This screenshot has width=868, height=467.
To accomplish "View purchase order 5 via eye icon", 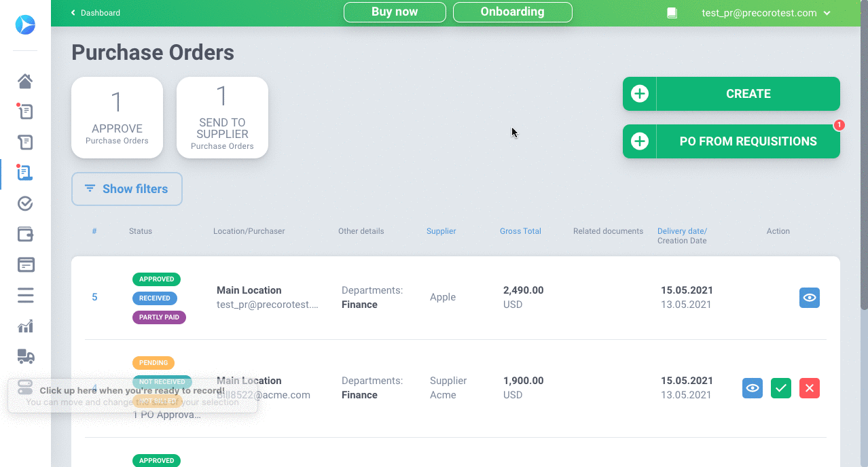I will point(810,298).
